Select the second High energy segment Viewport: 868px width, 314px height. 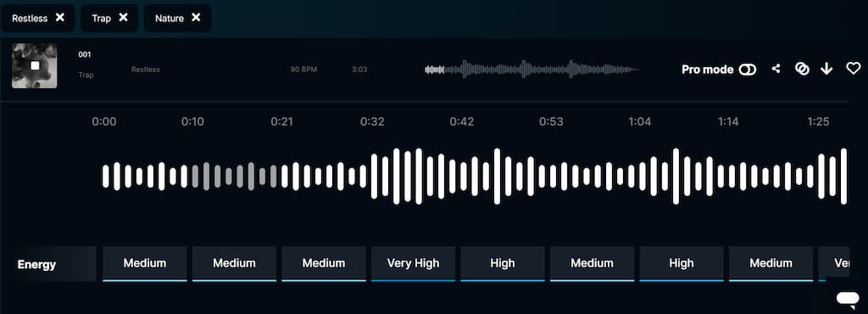click(x=682, y=264)
